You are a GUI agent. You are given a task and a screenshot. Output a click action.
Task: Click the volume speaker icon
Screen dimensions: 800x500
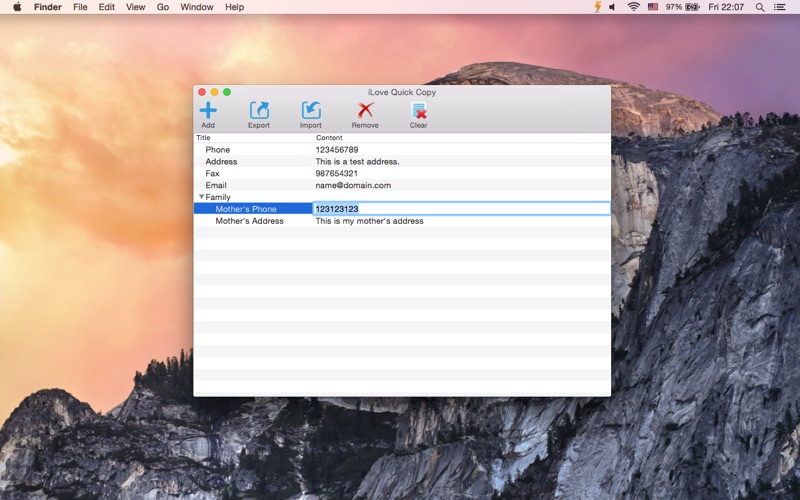[612, 7]
